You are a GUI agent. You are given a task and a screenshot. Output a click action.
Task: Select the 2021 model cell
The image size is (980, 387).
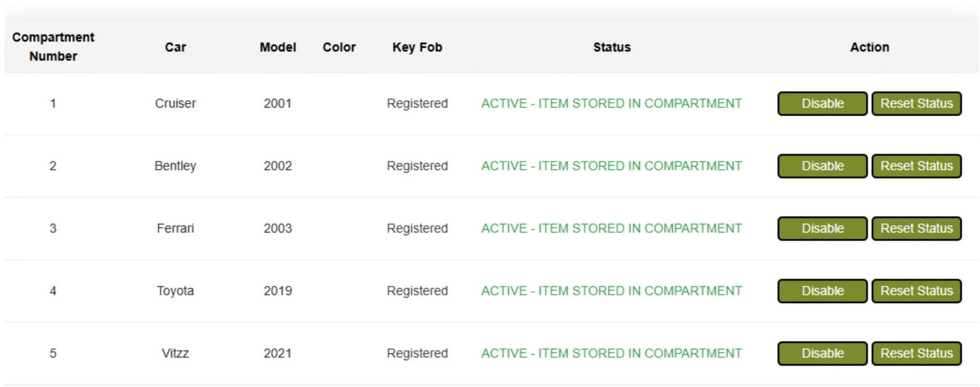click(x=278, y=353)
